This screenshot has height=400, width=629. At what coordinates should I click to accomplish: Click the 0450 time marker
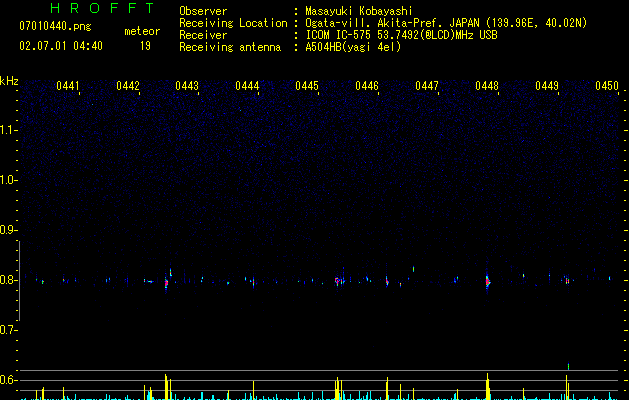pos(607,86)
